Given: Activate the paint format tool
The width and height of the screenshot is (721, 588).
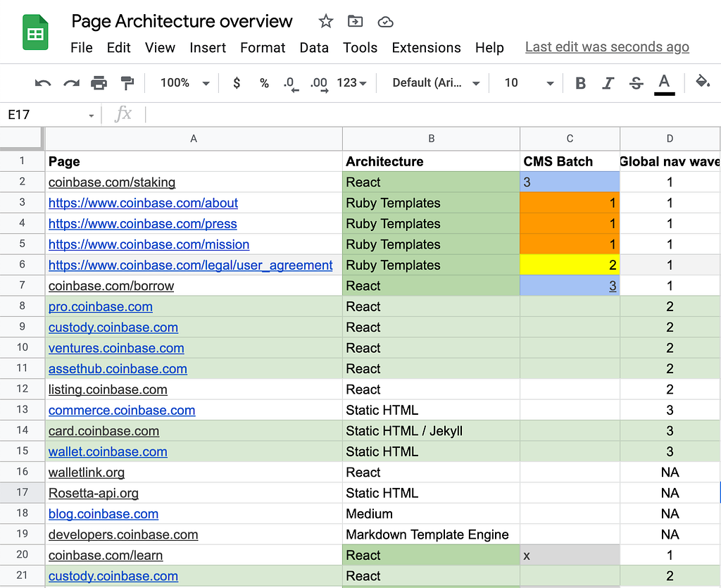Looking at the screenshot, I should click(x=127, y=83).
